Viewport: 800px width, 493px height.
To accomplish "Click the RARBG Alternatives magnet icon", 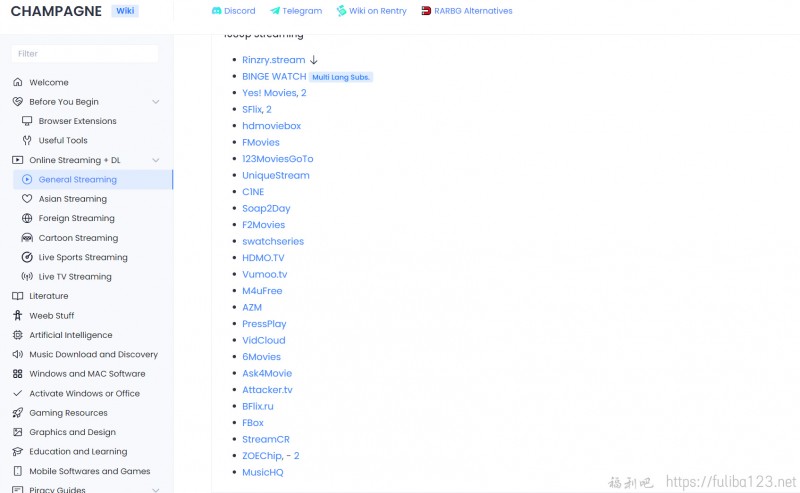I will [426, 11].
